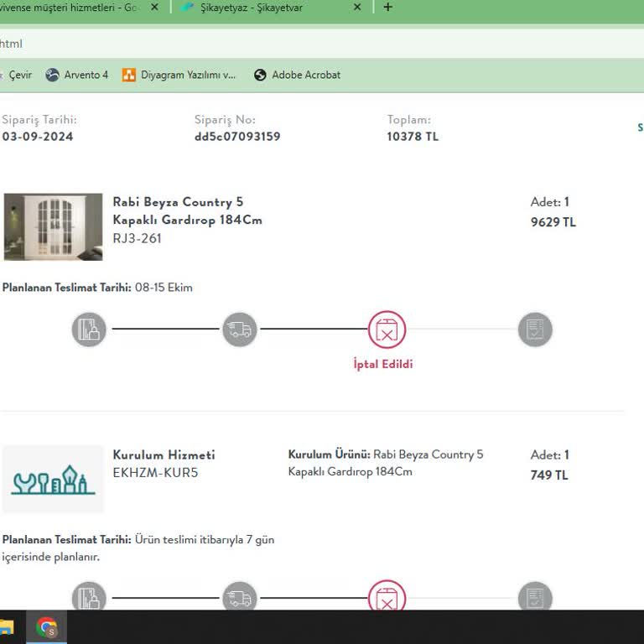Viewport: 644px width, 644px height.
Task: Close the Vivense müşteri hizmetleri tab
Action: tap(154, 7)
